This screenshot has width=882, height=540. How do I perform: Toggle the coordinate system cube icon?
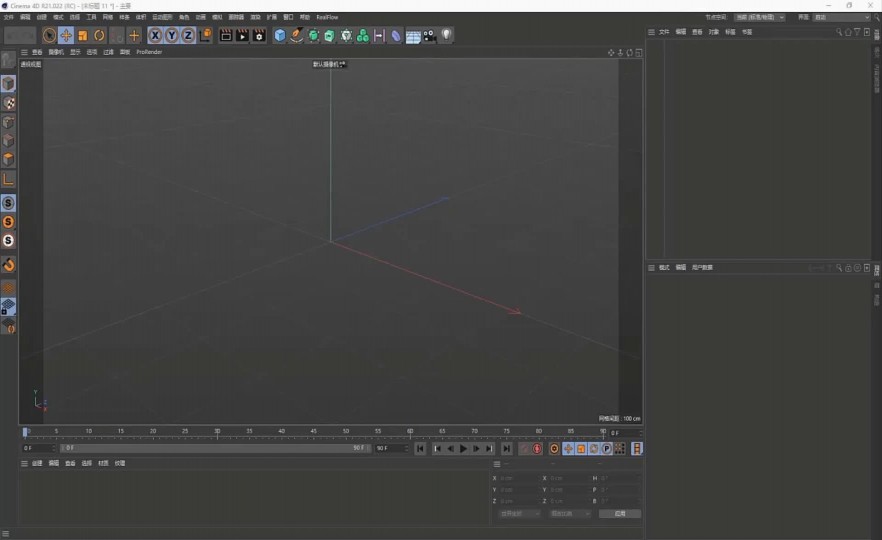point(205,36)
